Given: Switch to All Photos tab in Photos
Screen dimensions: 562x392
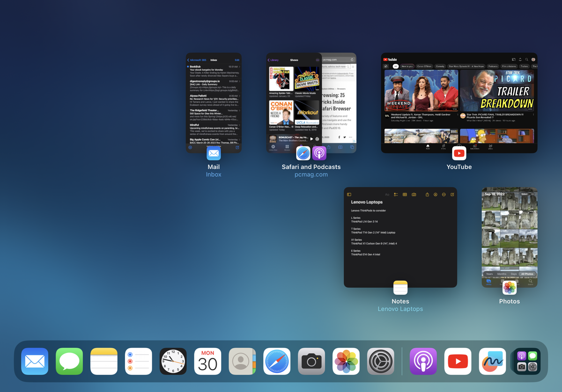Looking at the screenshot, I should coord(527,274).
